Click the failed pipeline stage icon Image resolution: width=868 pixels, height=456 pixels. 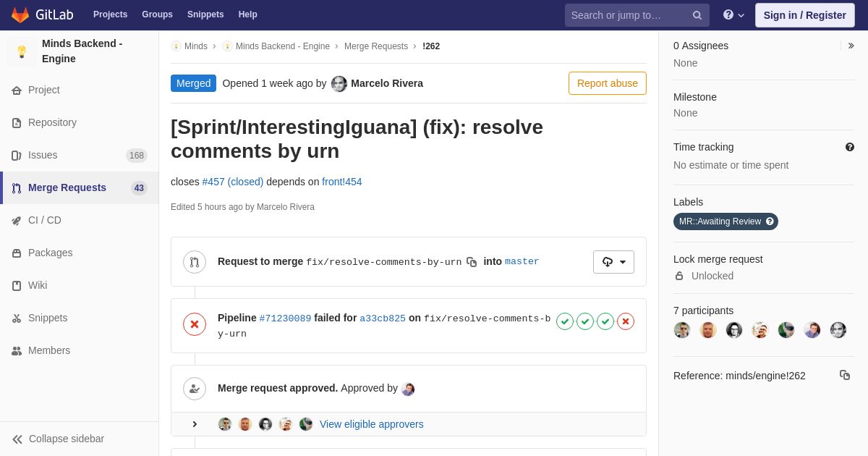pos(626,321)
